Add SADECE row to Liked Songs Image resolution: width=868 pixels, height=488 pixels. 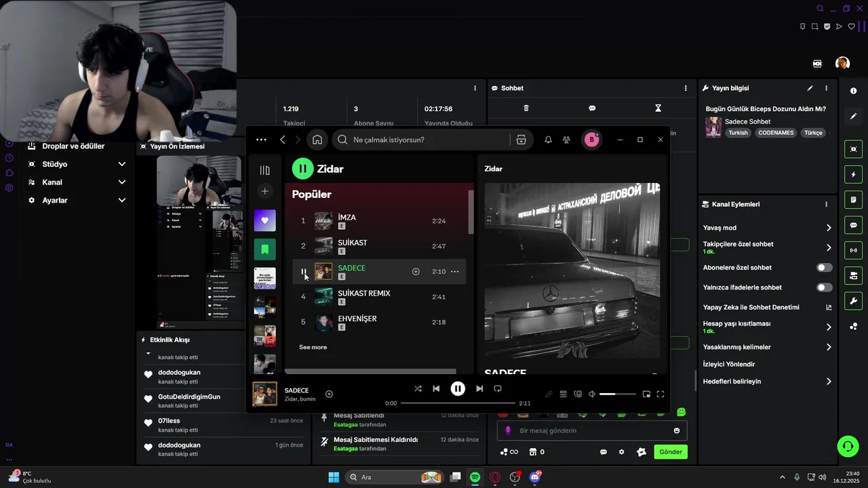tap(416, 272)
